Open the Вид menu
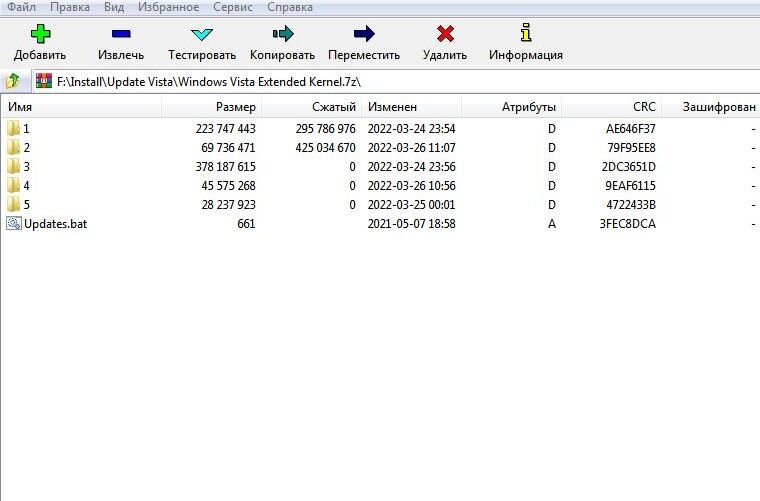 [x=114, y=7]
